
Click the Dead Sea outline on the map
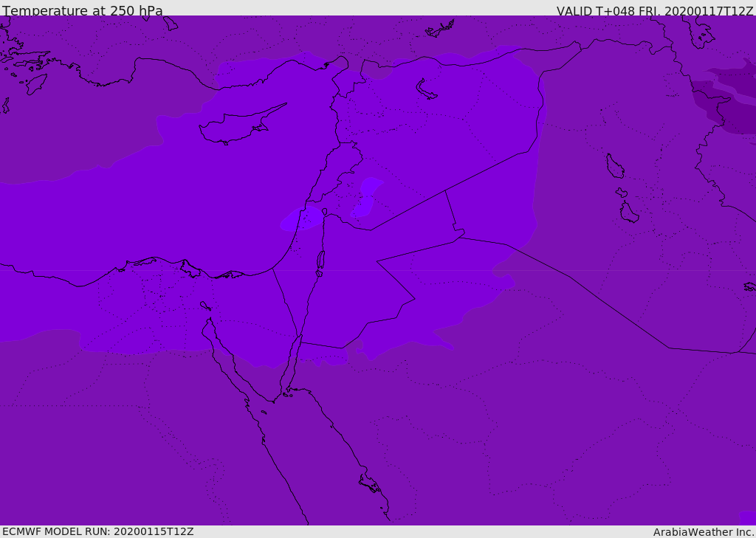tap(320, 262)
